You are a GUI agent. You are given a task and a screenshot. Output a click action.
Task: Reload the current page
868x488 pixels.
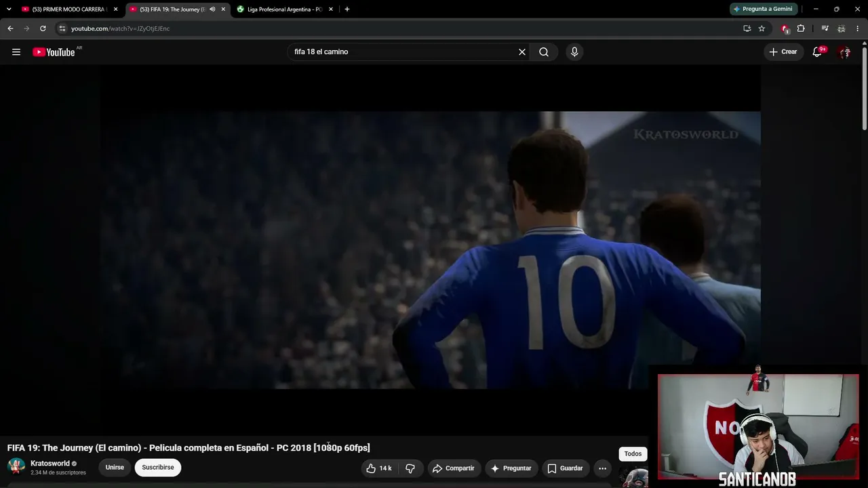pos(43,28)
